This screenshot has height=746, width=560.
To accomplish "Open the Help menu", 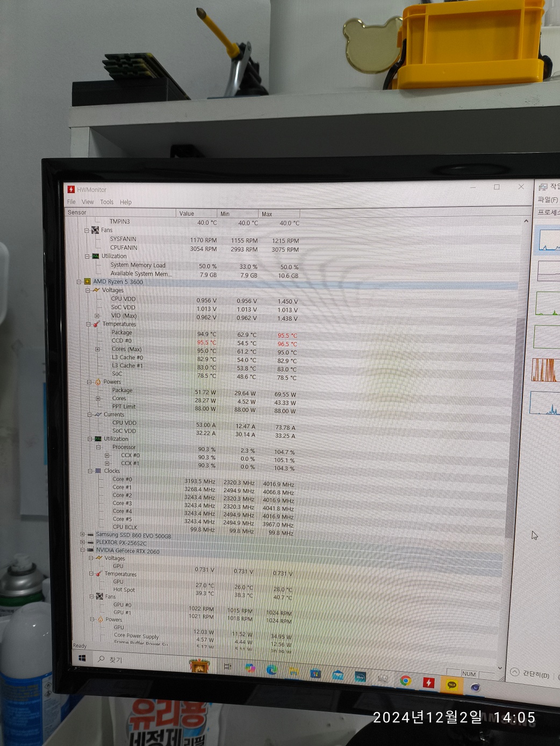I will pos(126,202).
